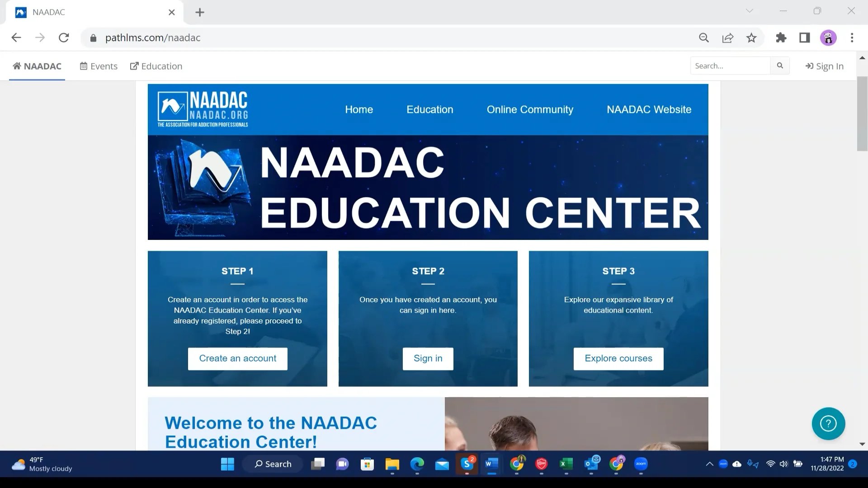
Task: Open the Zoom app in taskbar
Action: point(641,464)
